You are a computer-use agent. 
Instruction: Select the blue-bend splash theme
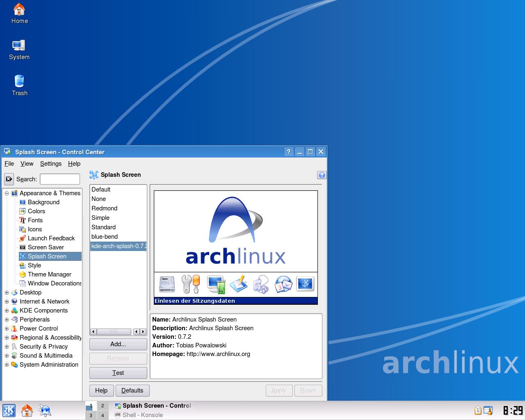(x=118, y=237)
